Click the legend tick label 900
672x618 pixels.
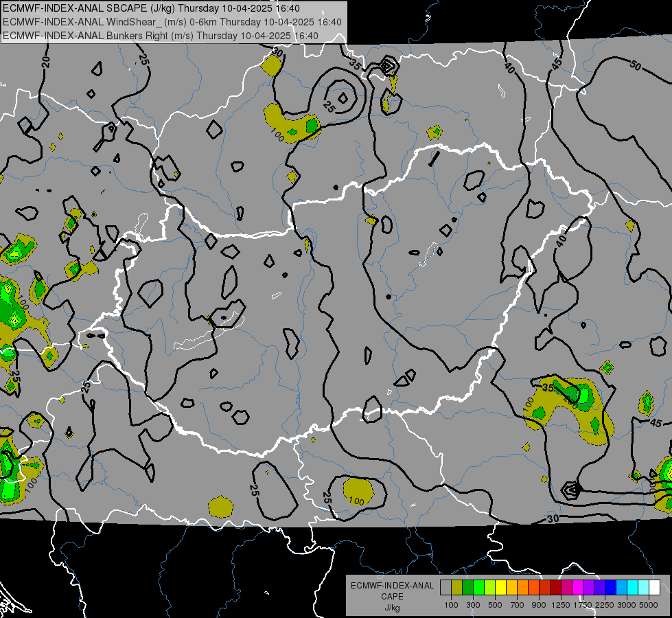539,605
